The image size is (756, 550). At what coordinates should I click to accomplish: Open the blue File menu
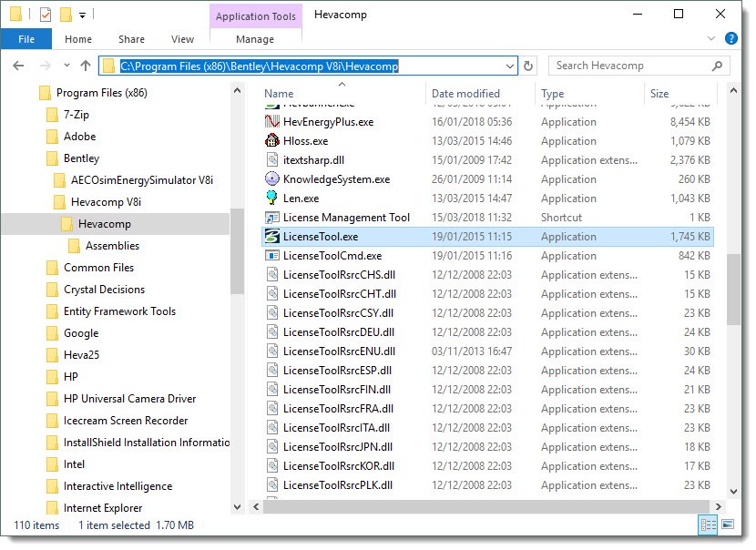(x=26, y=39)
